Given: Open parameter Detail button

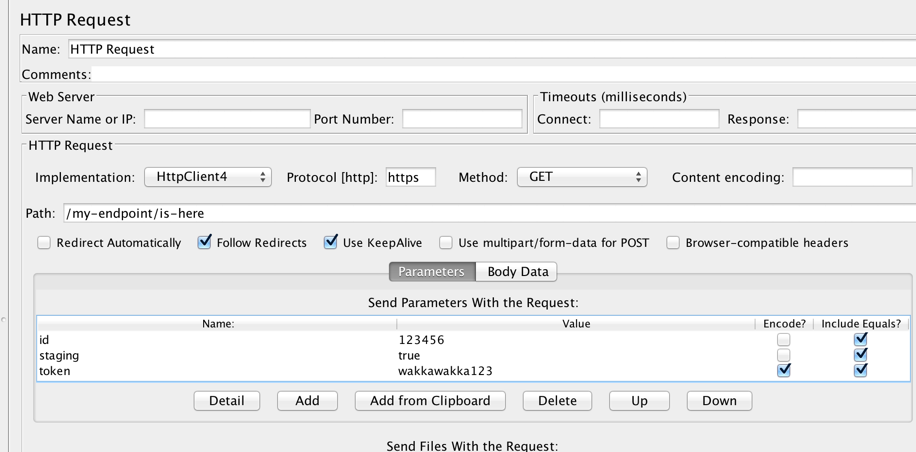Looking at the screenshot, I should click(x=226, y=401).
